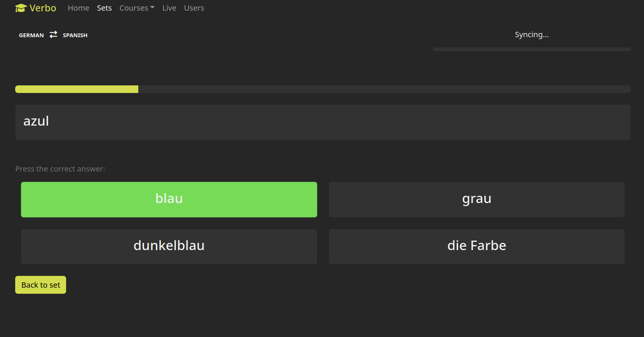This screenshot has height=337, width=644.
Task: Pick dunkelblau as the answer
Action: pyautogui.click(x=169, y=246)
